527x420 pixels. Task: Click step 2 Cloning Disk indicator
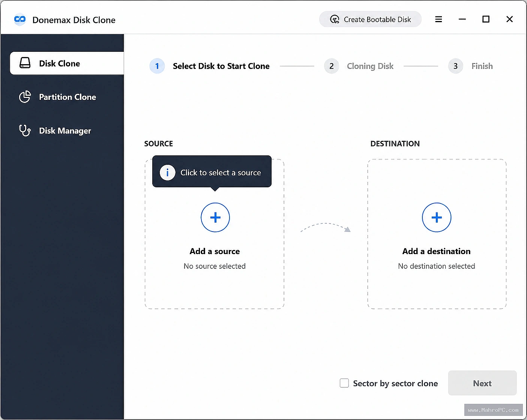click(332, 66)
